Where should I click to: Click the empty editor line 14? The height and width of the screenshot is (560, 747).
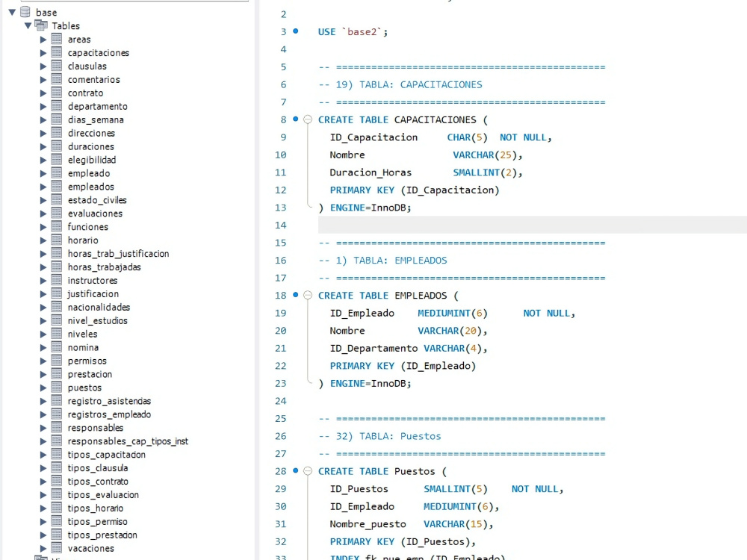[532, 225]
